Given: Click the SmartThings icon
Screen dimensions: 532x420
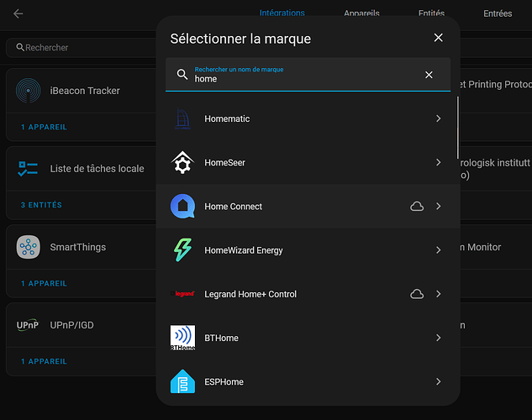Looking at the screenshot, I should pos(29,247).
